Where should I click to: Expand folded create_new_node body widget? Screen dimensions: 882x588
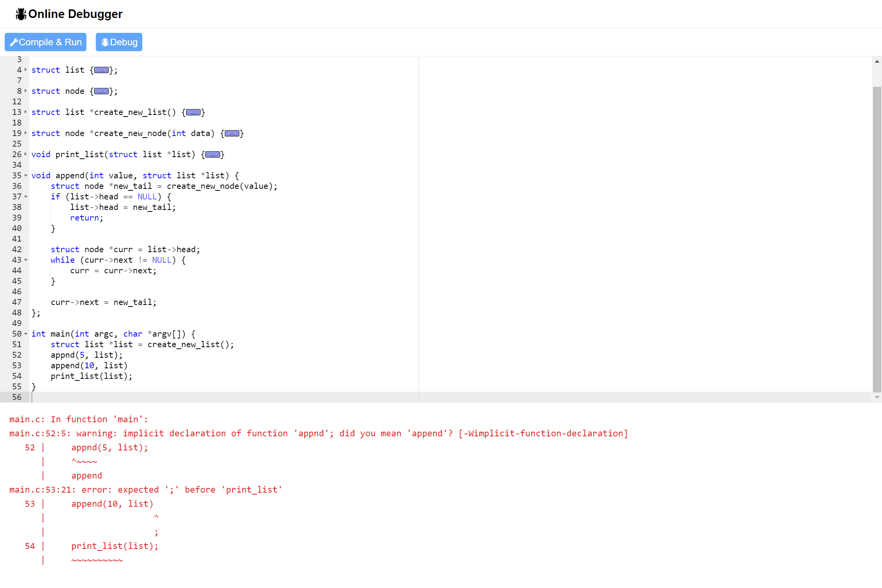(x=232, y=133)
